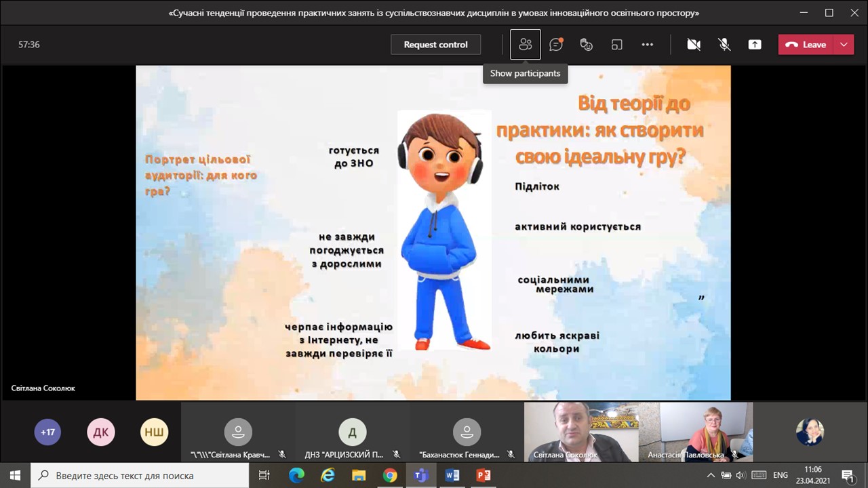Turn the camera on
868x488 pixels.
tap(693, 45)
